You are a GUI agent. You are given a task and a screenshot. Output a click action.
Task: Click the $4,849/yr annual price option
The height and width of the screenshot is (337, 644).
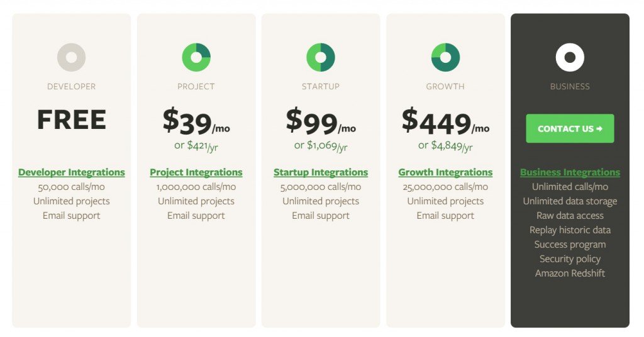tap(446, 146)
